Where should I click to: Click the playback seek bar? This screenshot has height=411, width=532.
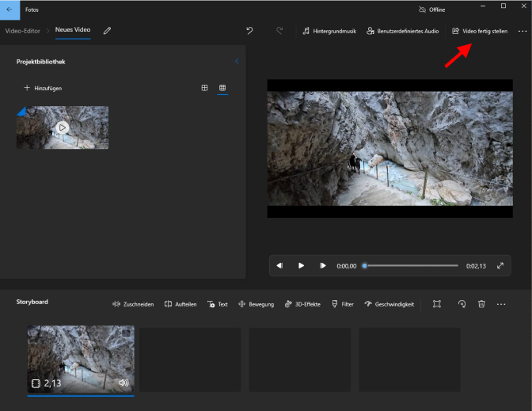click(410, 266)
